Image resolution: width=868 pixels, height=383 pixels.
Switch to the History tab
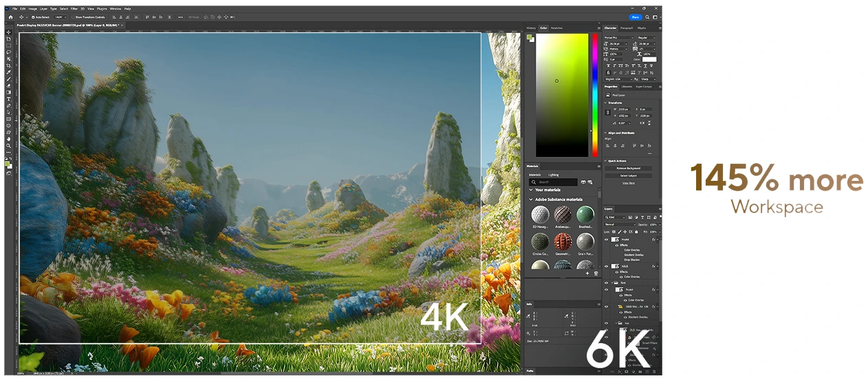531,28
